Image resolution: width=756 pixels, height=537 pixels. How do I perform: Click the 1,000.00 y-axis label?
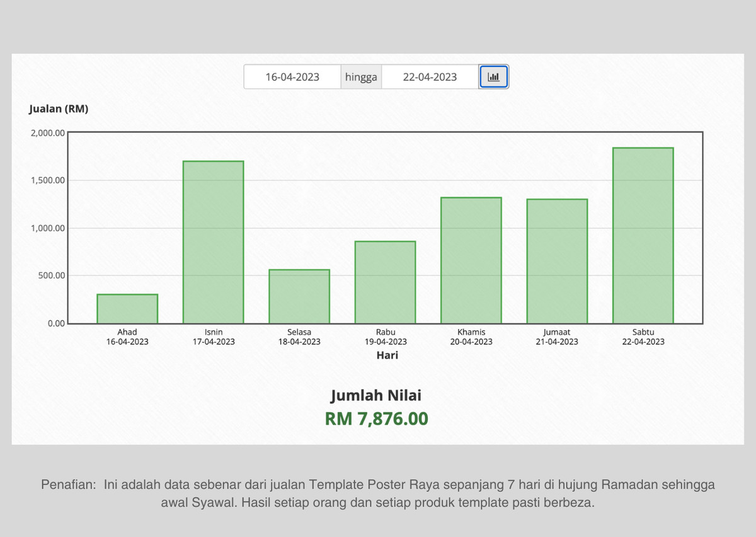(47, 228)
